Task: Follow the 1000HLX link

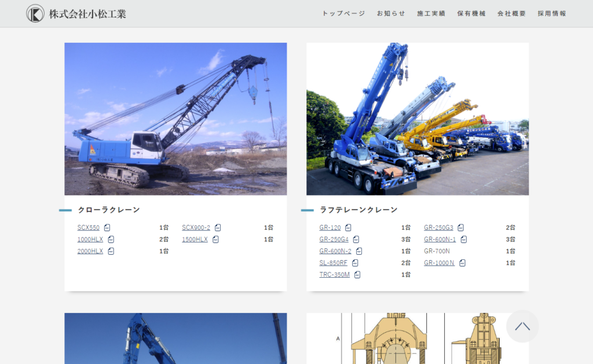Action: pos(90,239)
